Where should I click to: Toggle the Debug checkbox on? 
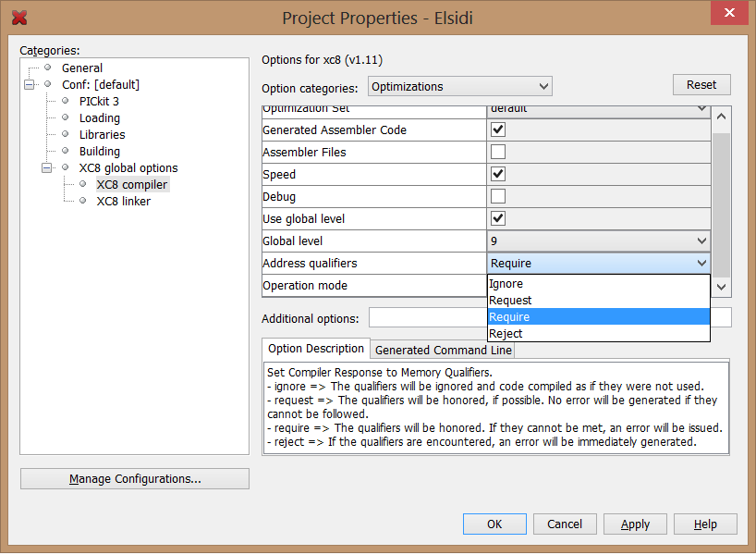(498, 197)
